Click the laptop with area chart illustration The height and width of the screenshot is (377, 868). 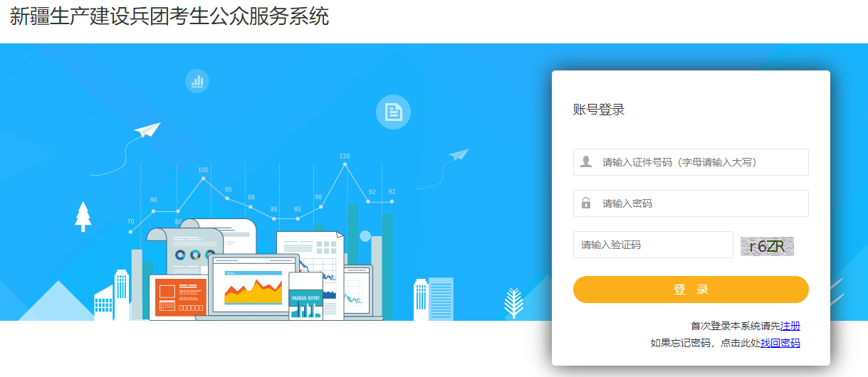pyautogui.click(x=252, y=287)
